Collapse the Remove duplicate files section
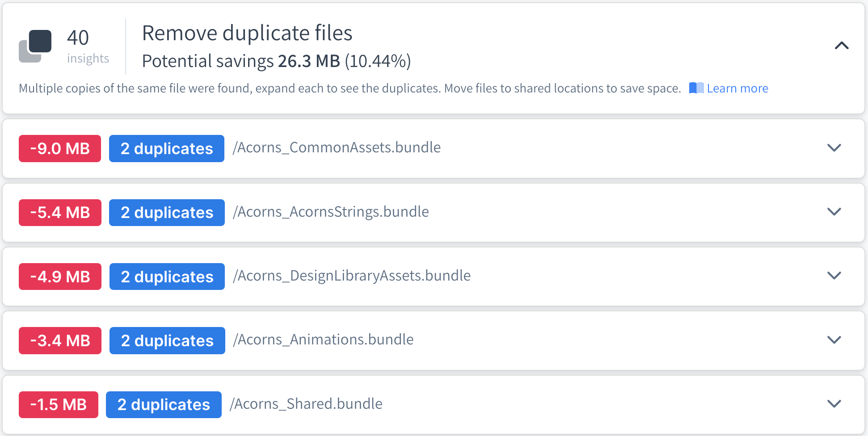The image size is (868, 436). (x=842, y=46)
